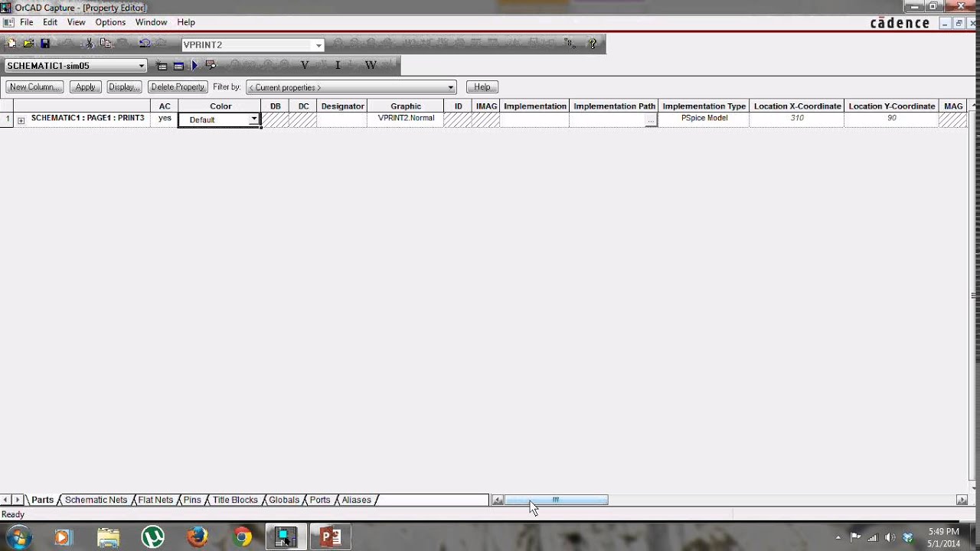The height and width of the screenshot is (551, 980).
Task: Launch Google Chrome from the taskbar
Action: [x=242, y=537]
